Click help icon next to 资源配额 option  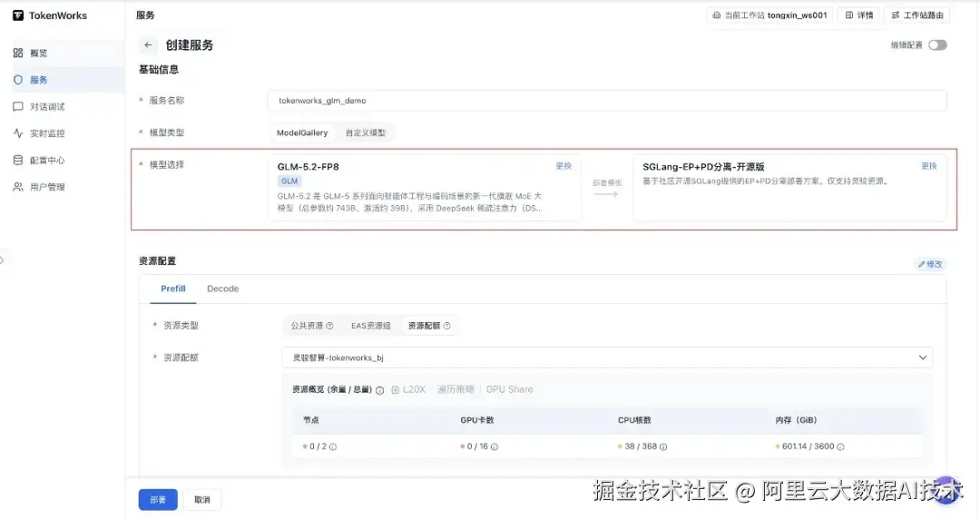click(446, 326)
